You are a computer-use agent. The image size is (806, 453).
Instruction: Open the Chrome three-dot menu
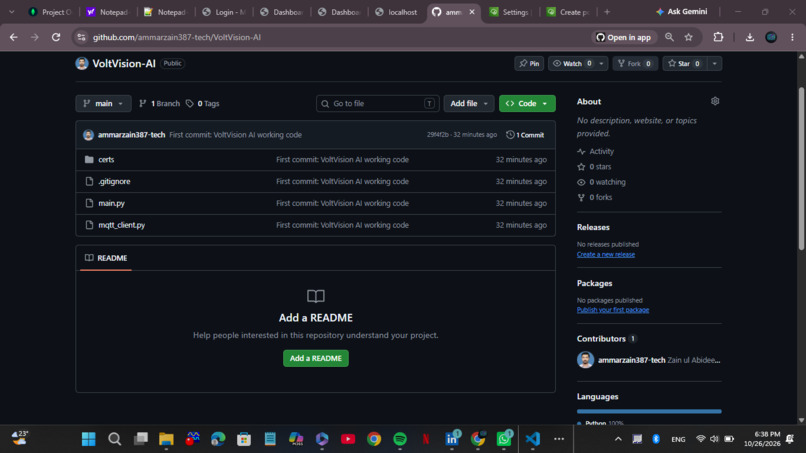click(792, 37)
